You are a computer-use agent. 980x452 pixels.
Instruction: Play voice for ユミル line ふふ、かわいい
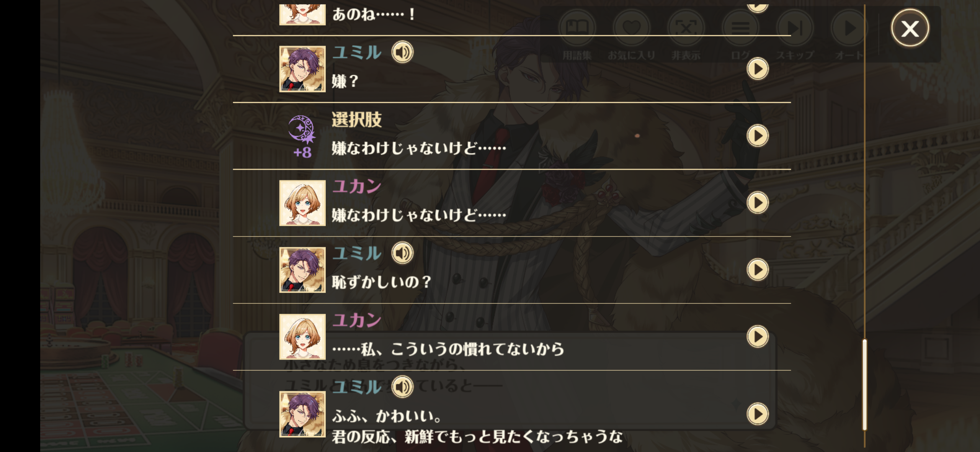point(402,387)
